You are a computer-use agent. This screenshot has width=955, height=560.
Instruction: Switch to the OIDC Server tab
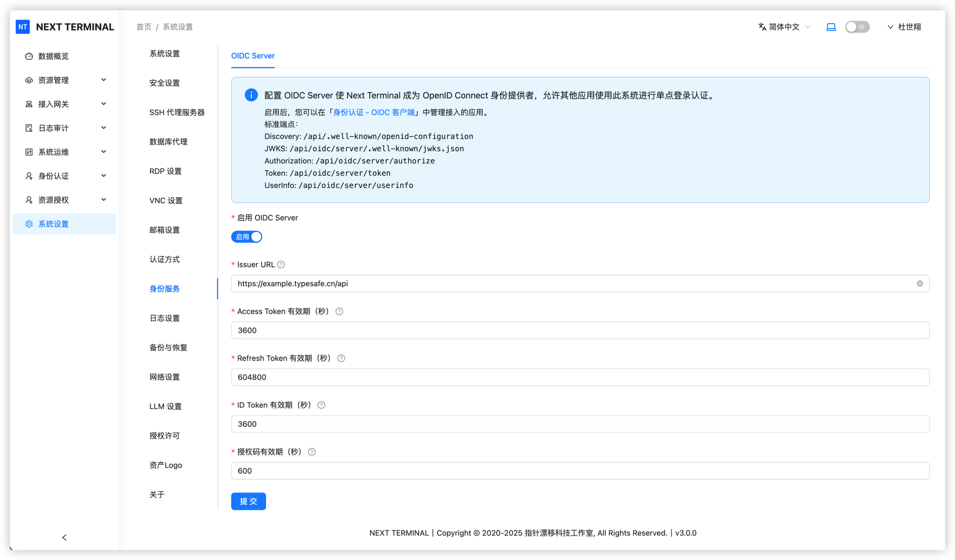pos(252,56)
